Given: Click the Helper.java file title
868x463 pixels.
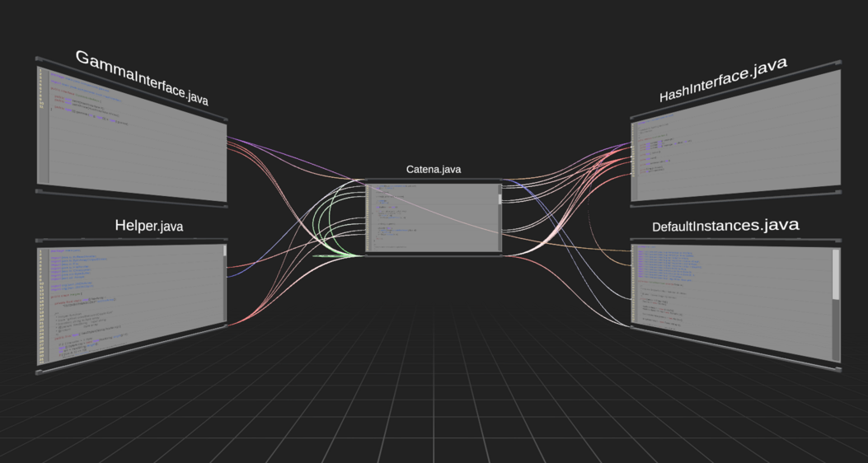Looking at the screenshot, I should click(x=148, y=226).
